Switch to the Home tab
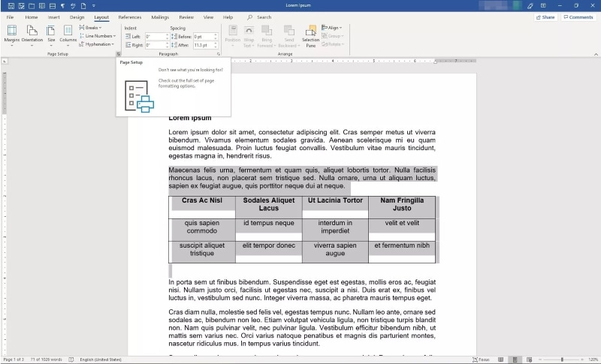The image size is (601, 364). coord(32,17)
